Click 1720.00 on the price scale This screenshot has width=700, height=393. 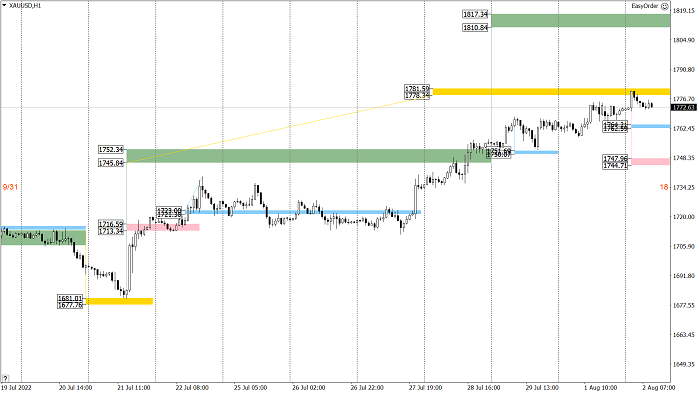[x=684, y=217]
